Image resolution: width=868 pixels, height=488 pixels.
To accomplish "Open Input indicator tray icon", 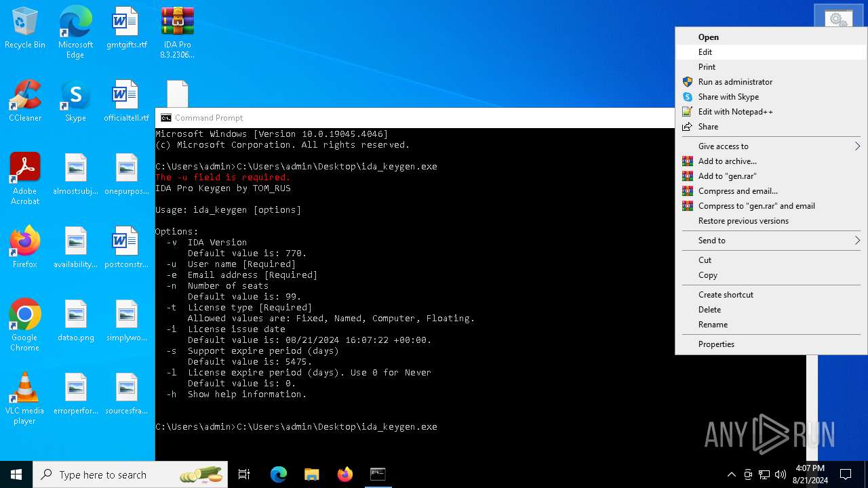I will coord(748,474).
